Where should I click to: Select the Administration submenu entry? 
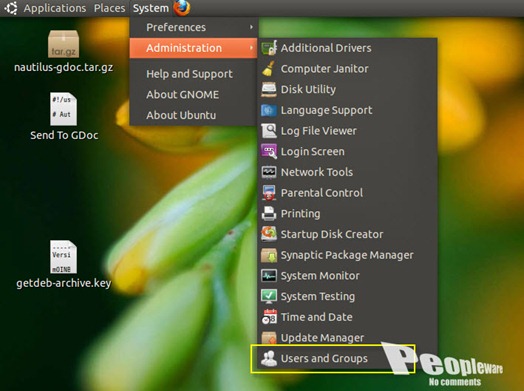(193, 48)
